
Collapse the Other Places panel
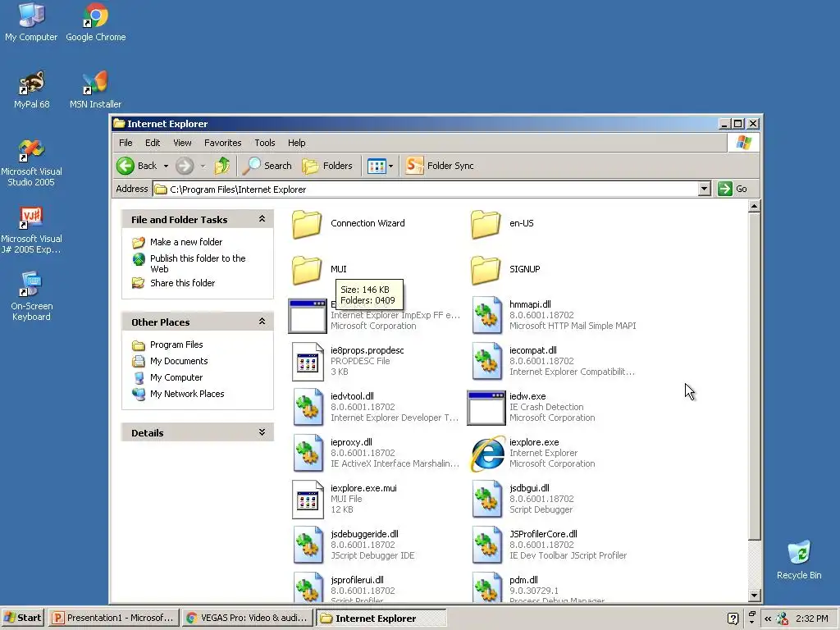click(262, 322)
